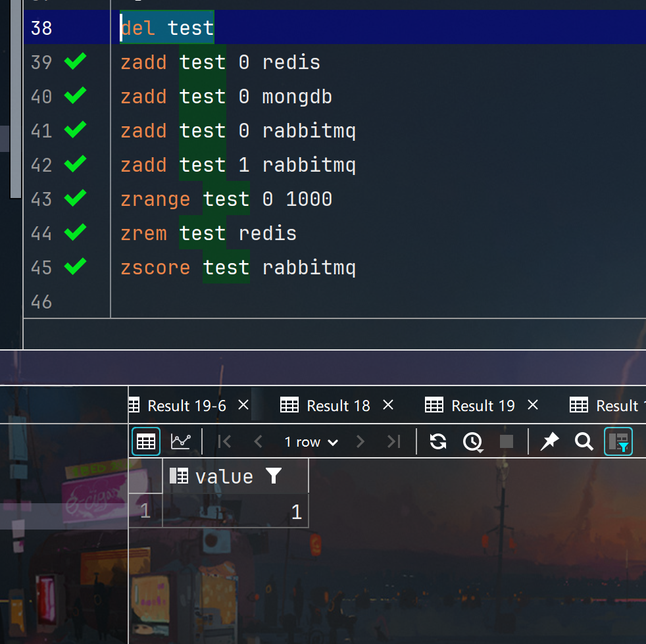Viewport: 646px width, 644px height.
Task: Search within the result grid
Action: click(584, 441)
